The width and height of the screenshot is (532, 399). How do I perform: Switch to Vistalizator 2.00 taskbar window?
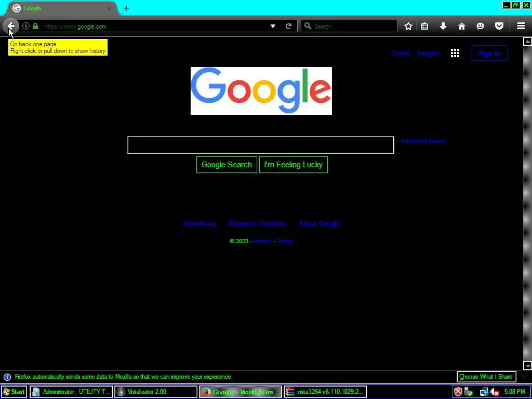[156, 392]
